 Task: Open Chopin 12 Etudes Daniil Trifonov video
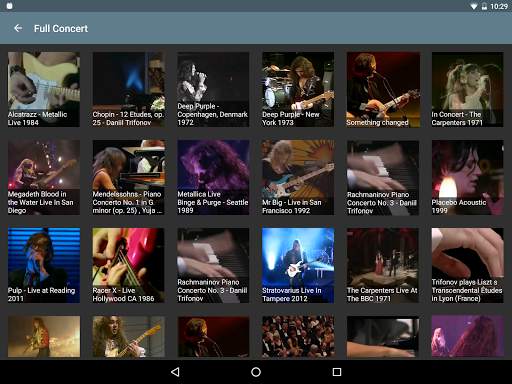tap(129, 89)
